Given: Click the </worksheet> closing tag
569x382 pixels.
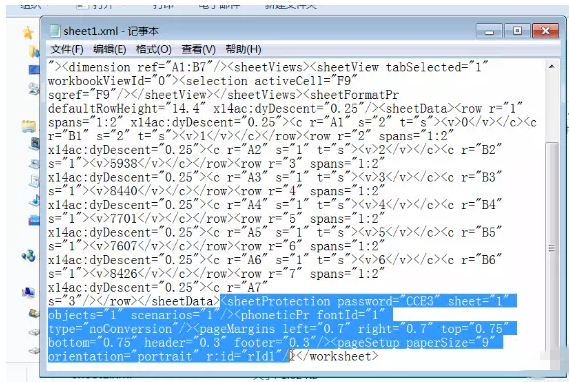Looking at the screenshot, I should 337,356.
